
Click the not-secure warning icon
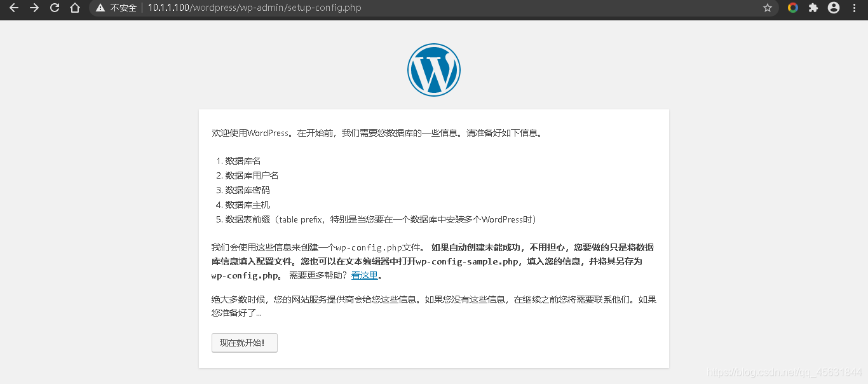pyautogui.click(x=100, y=8)
